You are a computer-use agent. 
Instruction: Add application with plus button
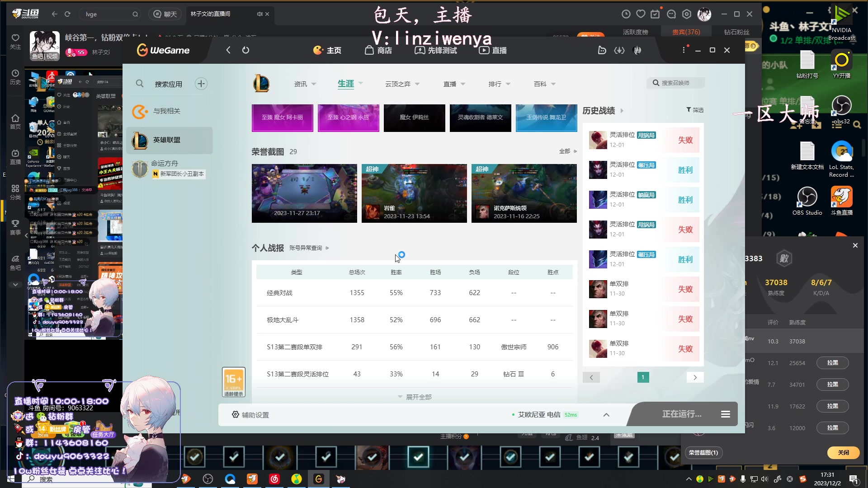coord(201,84)
